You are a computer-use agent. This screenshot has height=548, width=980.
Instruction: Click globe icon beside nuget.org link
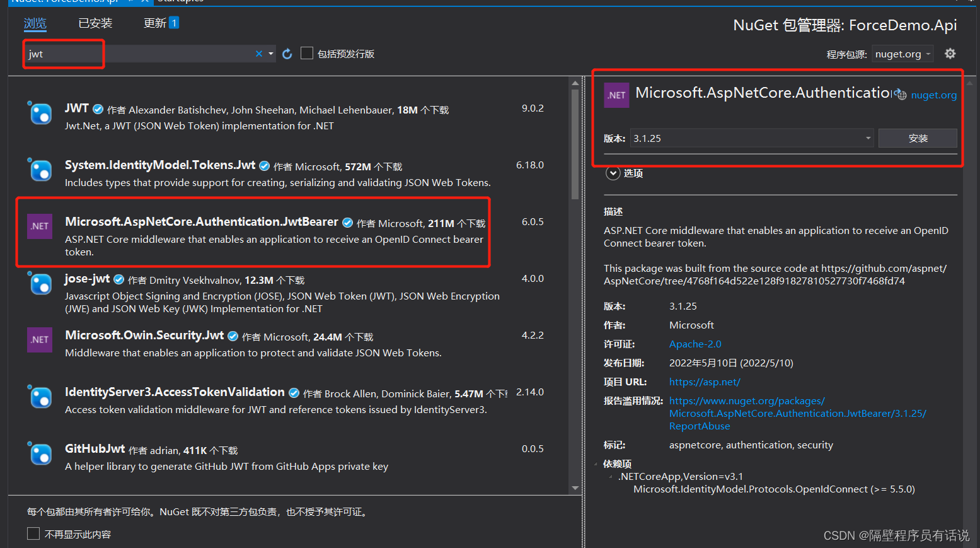[x=902, y=95]
